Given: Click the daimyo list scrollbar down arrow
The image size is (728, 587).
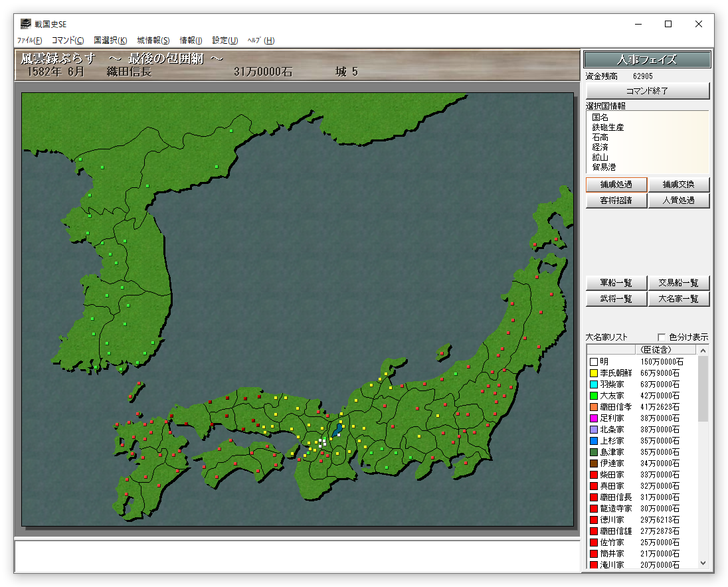Looking at the screenshot, I should point(703,563).
